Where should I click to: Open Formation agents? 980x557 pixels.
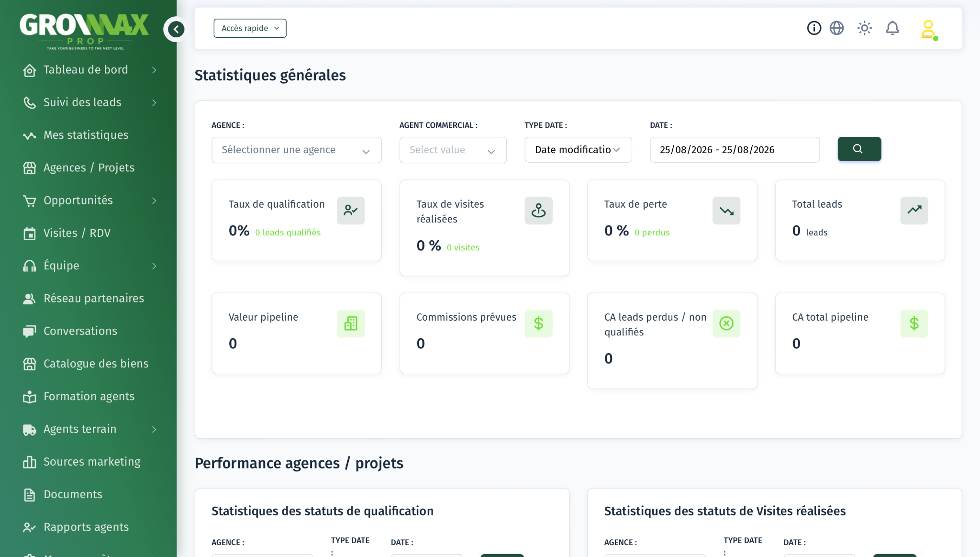click(89, 396)
